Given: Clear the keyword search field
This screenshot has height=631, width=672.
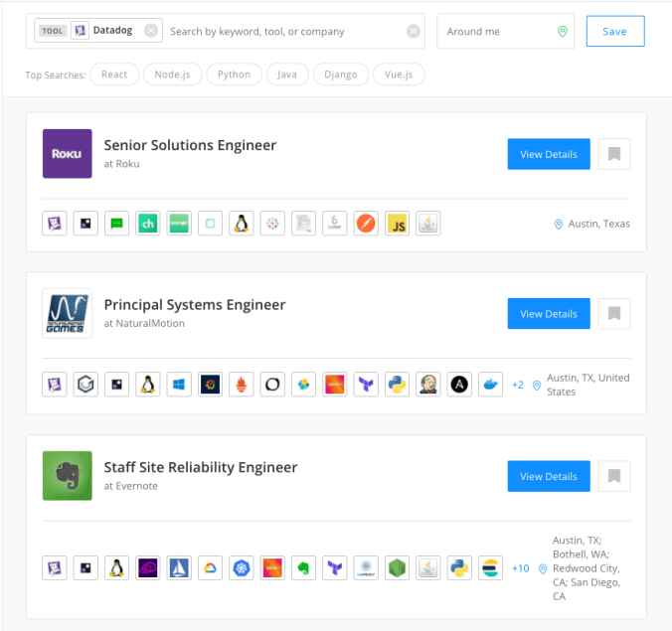Looking at the screenshot, I should 414,31.
